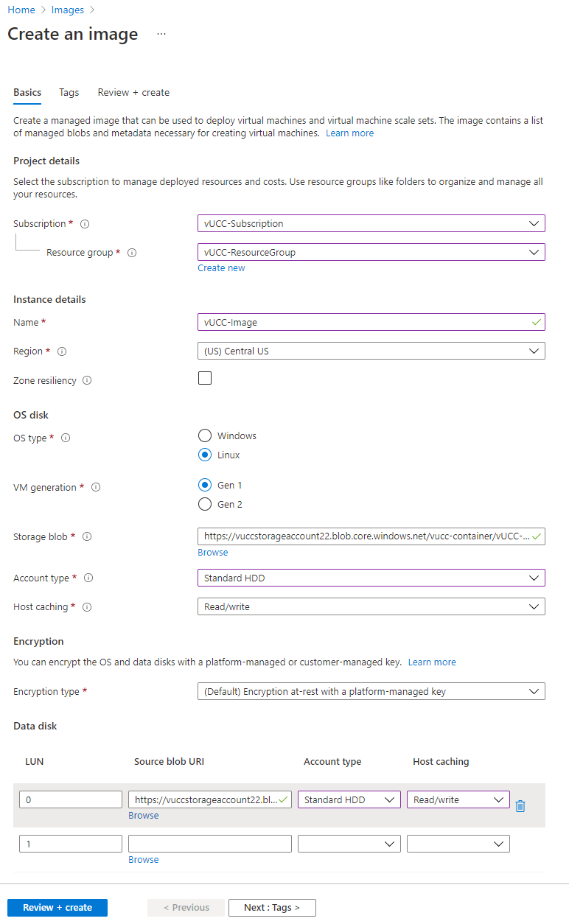
Task: Navigate to Images in the breadcrumb
Action: point(66,10)
